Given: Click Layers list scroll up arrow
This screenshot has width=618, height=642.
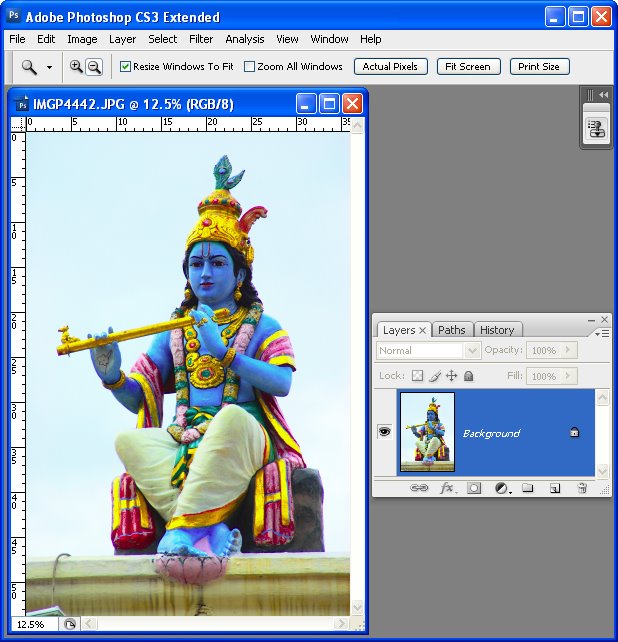Looking at the screenshot, I should tap(602, 397).
